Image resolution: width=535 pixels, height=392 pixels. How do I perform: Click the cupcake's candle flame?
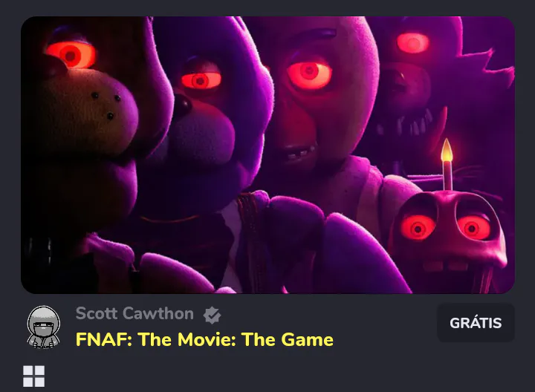click(x=447, y=150)
